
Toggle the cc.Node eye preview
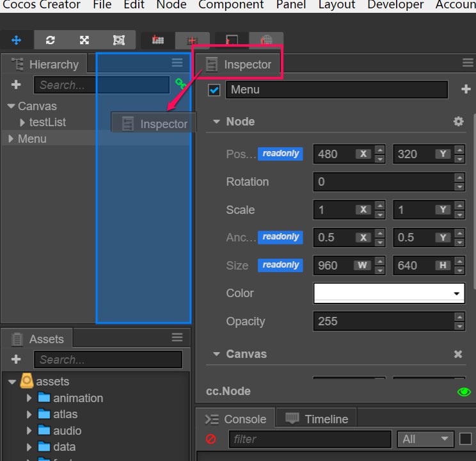click(x=464, y=392)
